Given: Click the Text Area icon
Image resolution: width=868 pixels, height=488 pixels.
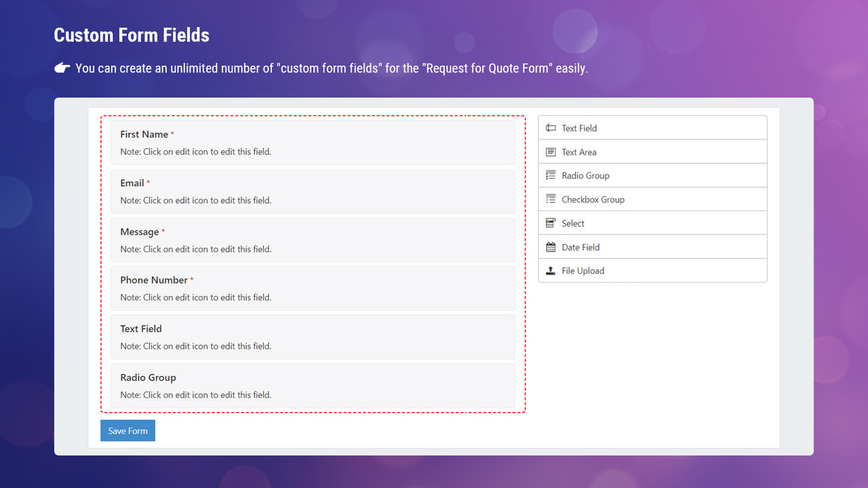Looking at the screenshot, I should (x=550, y=151).
